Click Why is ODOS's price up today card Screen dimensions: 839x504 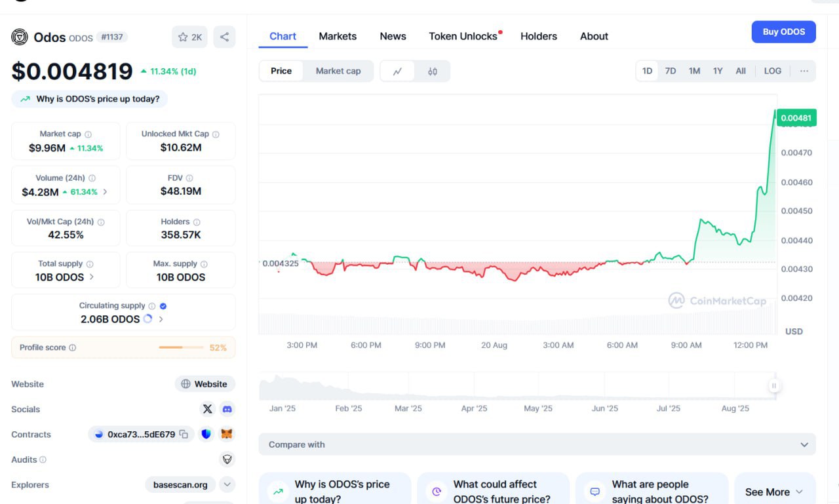[335, 490]
